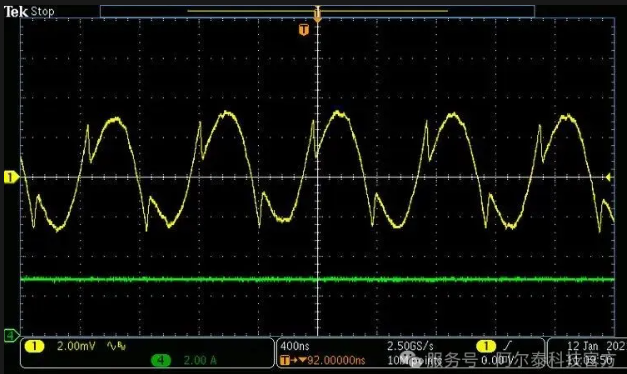Click the 2.50GS/s sample rate readout
The height and width of the screenshot is (374, 627).
click(410, 346)
